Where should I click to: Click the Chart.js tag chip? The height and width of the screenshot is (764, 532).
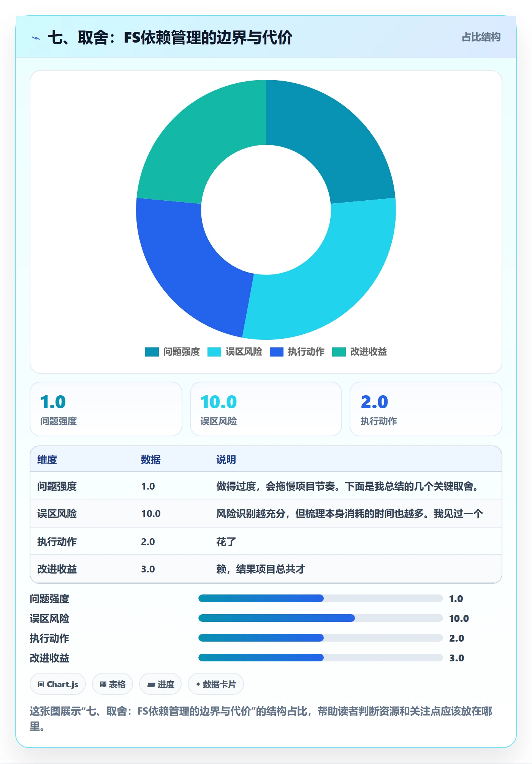click(58, 684)
